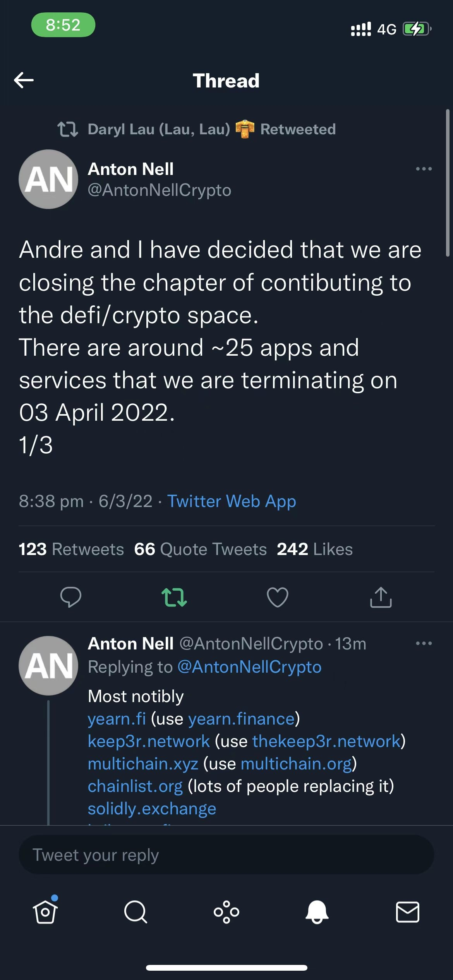This screenshot has width=453, height=980.
Task: Tap the back arrow icon
Action: click(24, 80)
